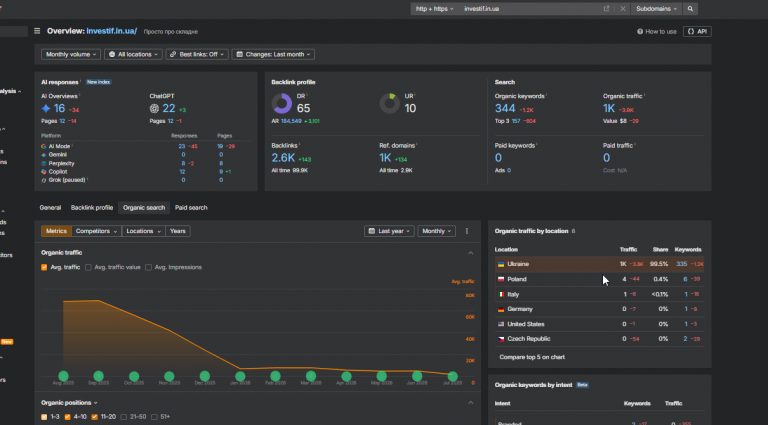Select the Years chart view
The image size is (768, 425).
(178, 231)
